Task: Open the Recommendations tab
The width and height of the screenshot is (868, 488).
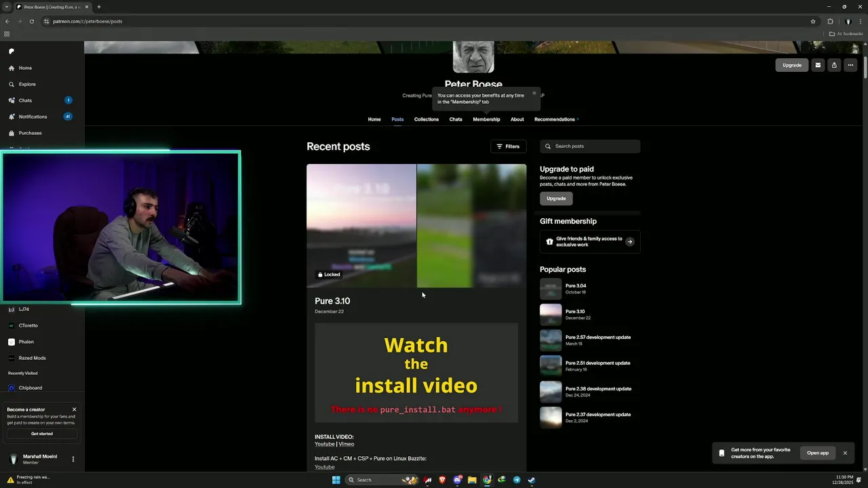Action: 555,119
